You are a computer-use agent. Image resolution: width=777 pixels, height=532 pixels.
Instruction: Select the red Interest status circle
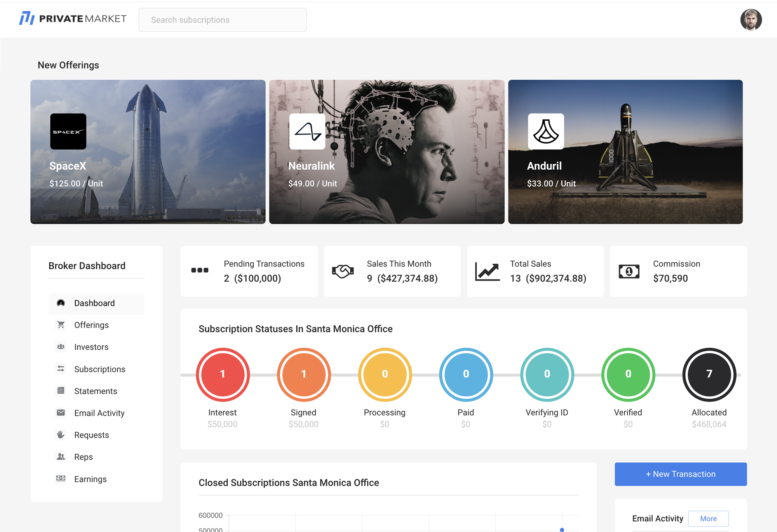tap(223, 374)
